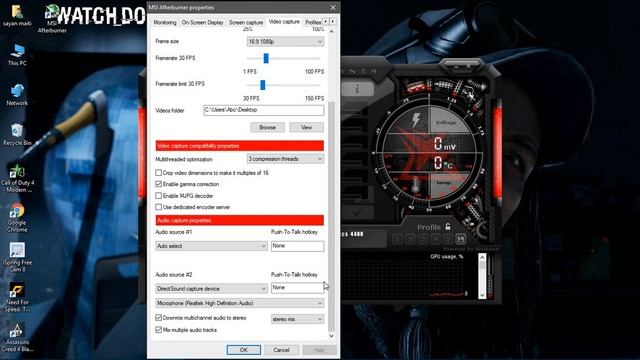Screen dimensions: 640x360
Task: Click the Videos folder path field
Action: [264, 110]
